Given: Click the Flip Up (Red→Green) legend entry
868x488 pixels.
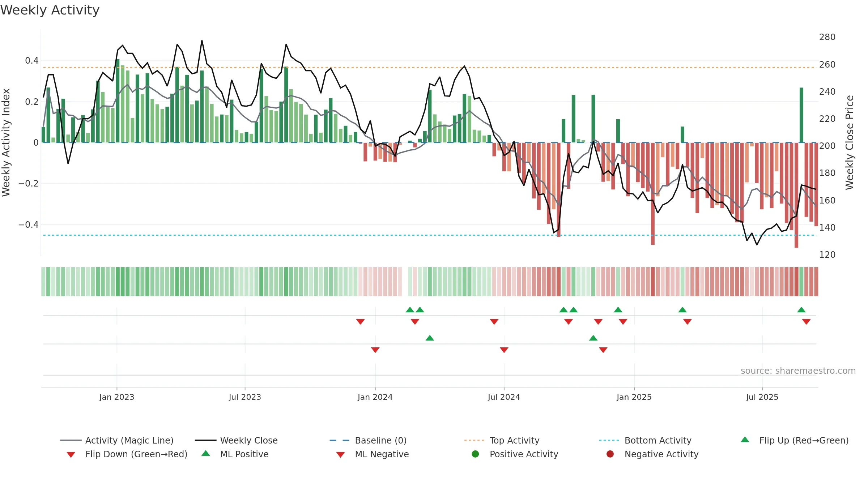Looking at the screenshot, I should coord(794,440).
